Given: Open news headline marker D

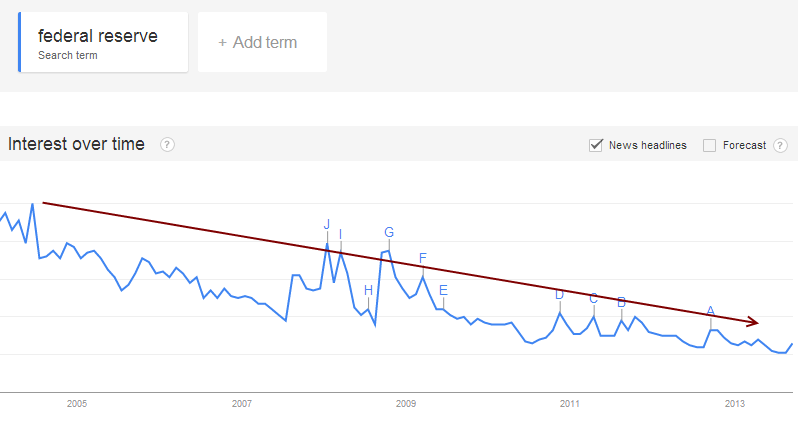Looking at the screenshot, I should [560, 294].
